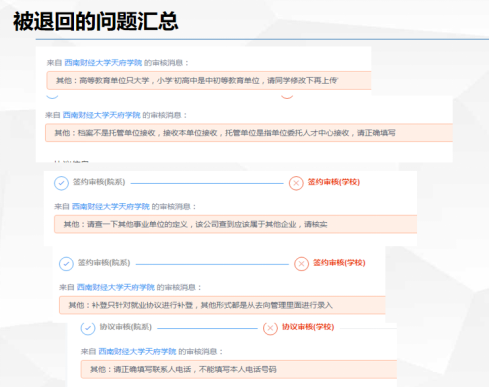Select the red 协议审核(学校) step label
The width and height of the screenshot is (490, 388).
308,327
